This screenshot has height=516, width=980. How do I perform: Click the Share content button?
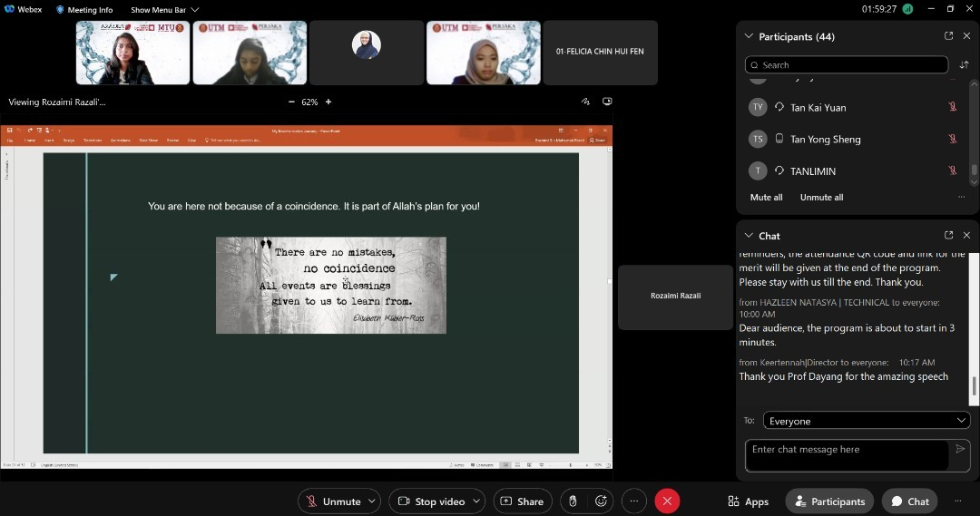523,501
